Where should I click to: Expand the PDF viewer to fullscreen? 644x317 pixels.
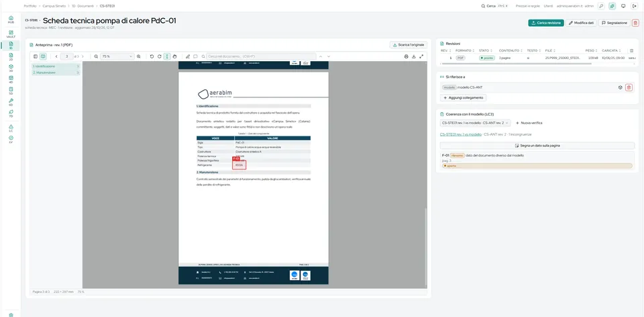421,56
